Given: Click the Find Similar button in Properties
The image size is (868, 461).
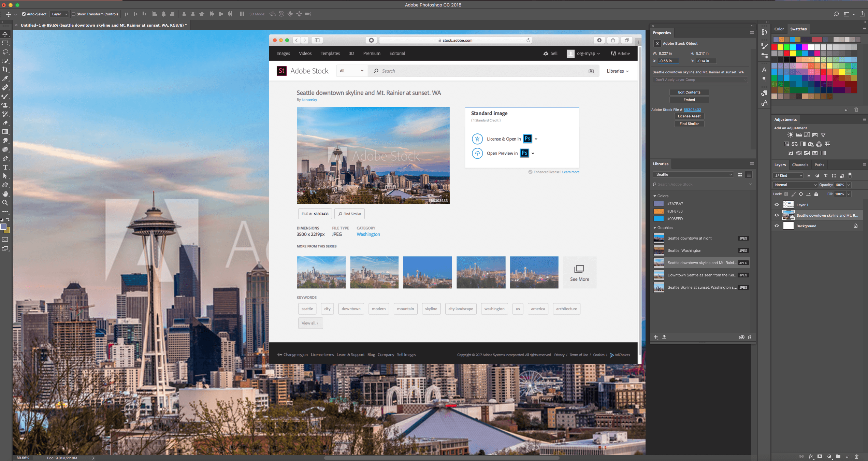Looking at the screenshot, I should (689, 124).
